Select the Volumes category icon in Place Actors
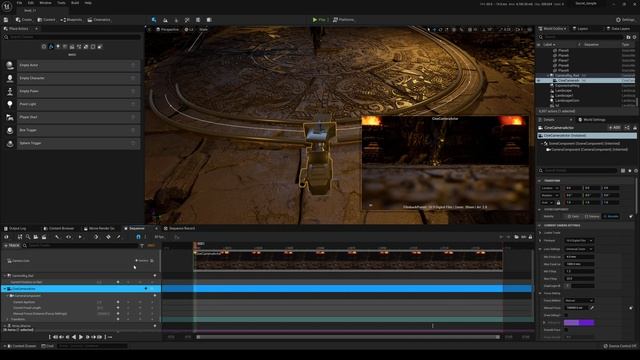The width and height of the screenshot is (640, 360). click(x=93, y=47)
